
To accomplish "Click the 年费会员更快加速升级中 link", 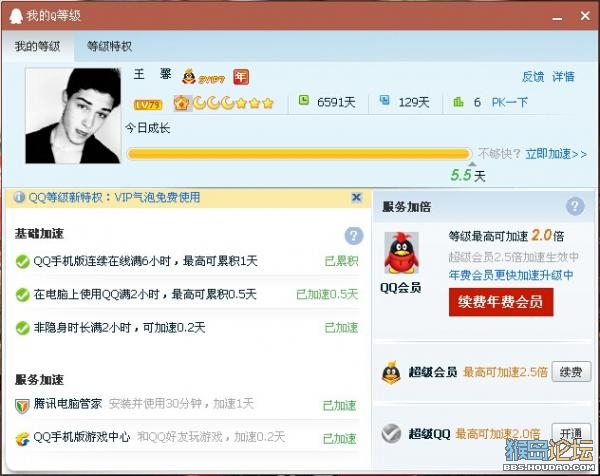I will coord(511,275).
